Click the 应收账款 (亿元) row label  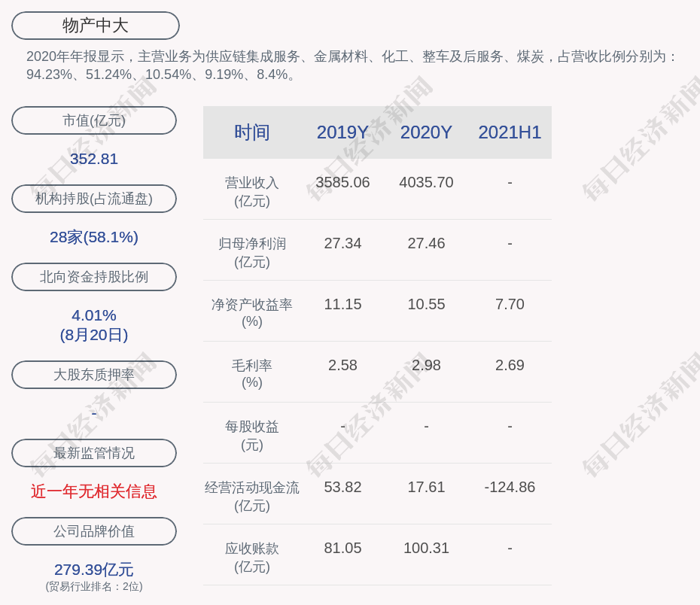[252, 558]
